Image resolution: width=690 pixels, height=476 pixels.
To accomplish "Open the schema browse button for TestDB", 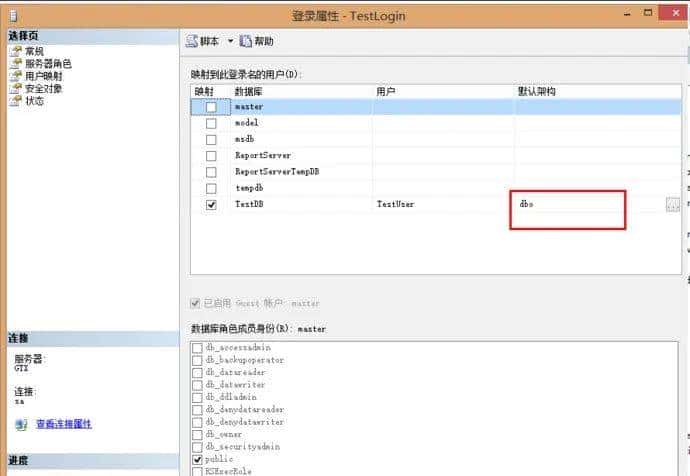I will (x=672, y=204).
